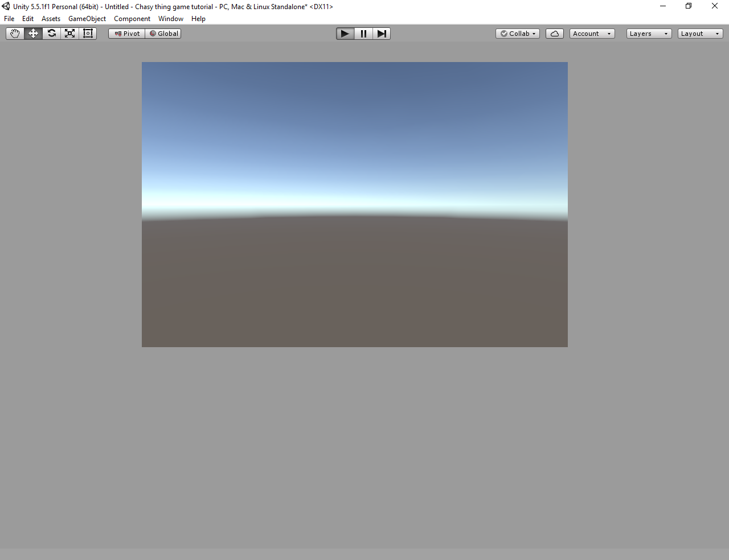Click the Pause button

[x=363, y=34]
